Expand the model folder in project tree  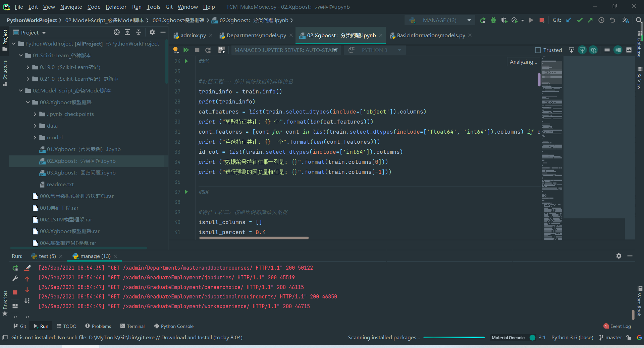tap(35, 138)
